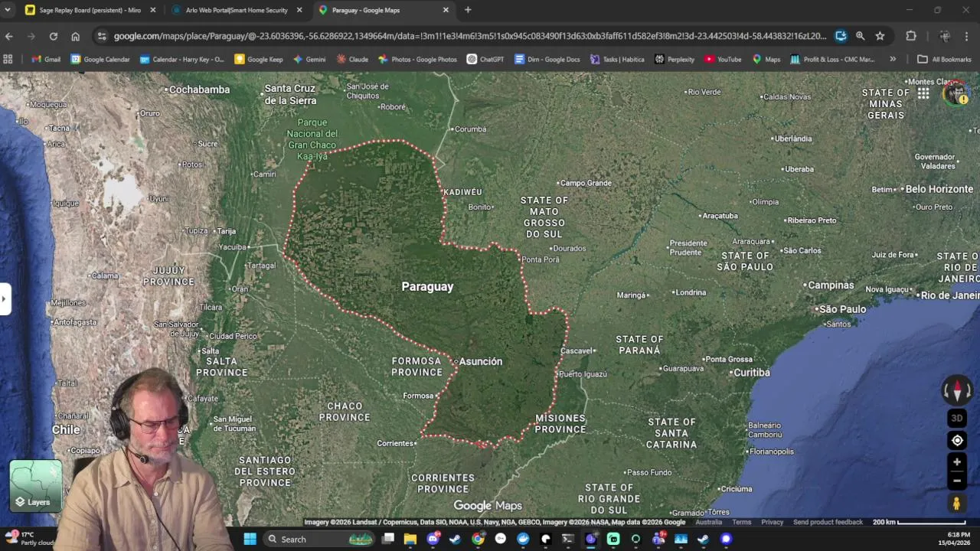This screenshot has height=551, width=980.
Task: Open Google Calendar bookmark
Action: (x=100, y=59)
